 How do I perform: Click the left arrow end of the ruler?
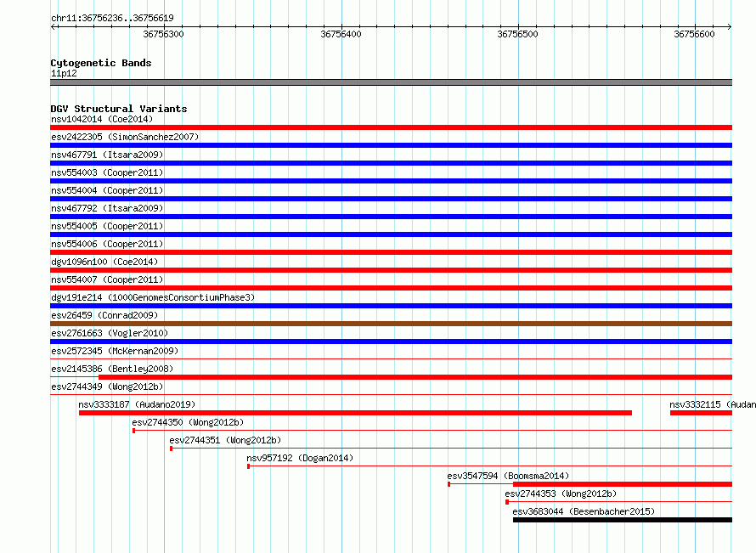[x=53, y=26]
